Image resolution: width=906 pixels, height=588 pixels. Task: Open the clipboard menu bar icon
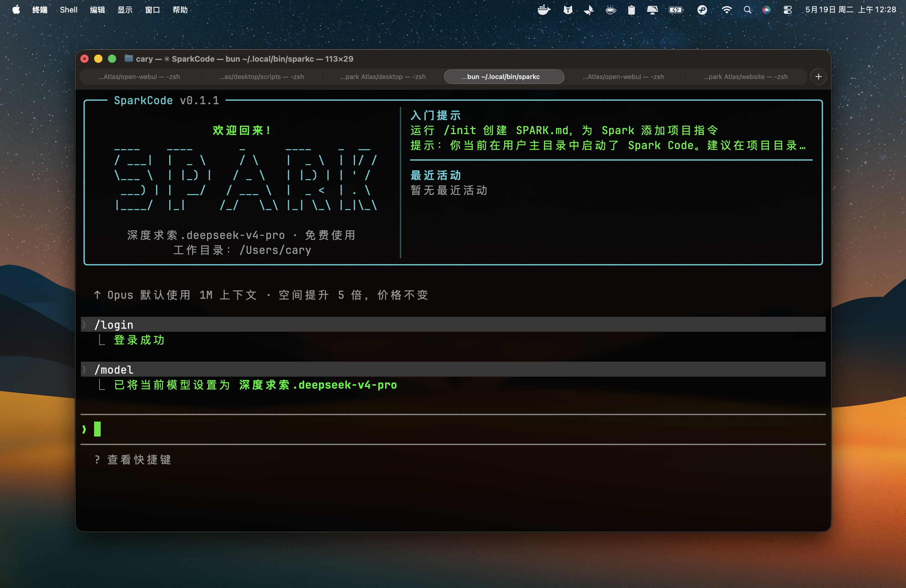tap(632, 10)
